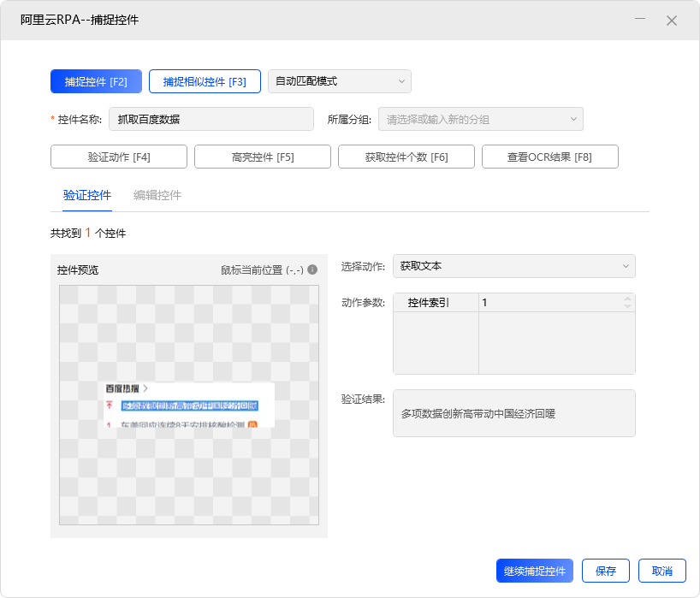Click the 验证结果 text box

(513, 413)
